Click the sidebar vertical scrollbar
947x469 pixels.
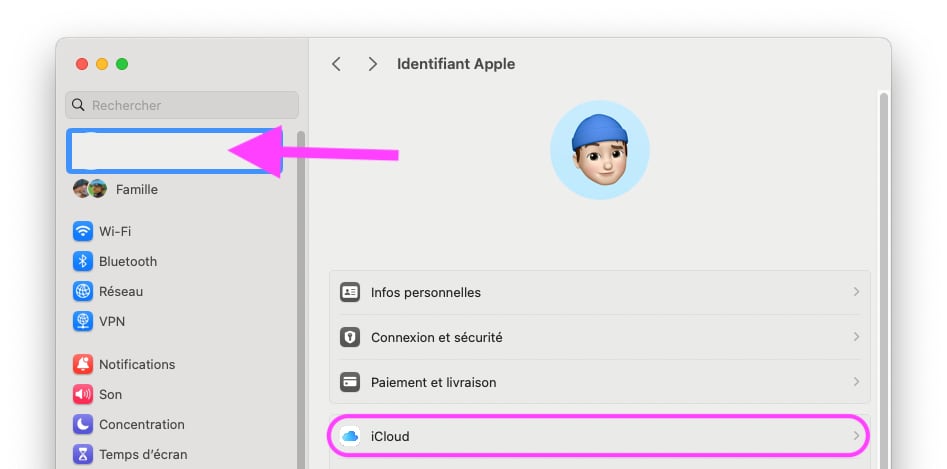pyautogui.click(x=301, y=299)
